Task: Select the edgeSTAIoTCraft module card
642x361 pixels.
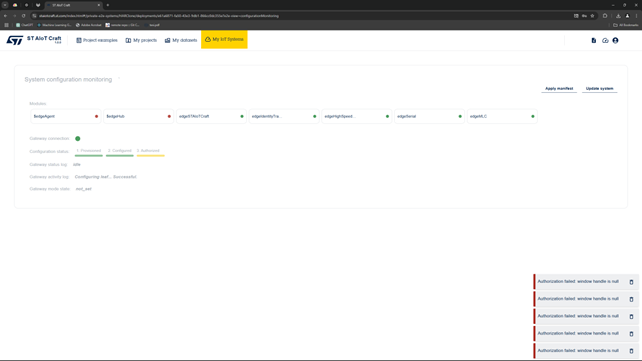Action: [211, 116]
